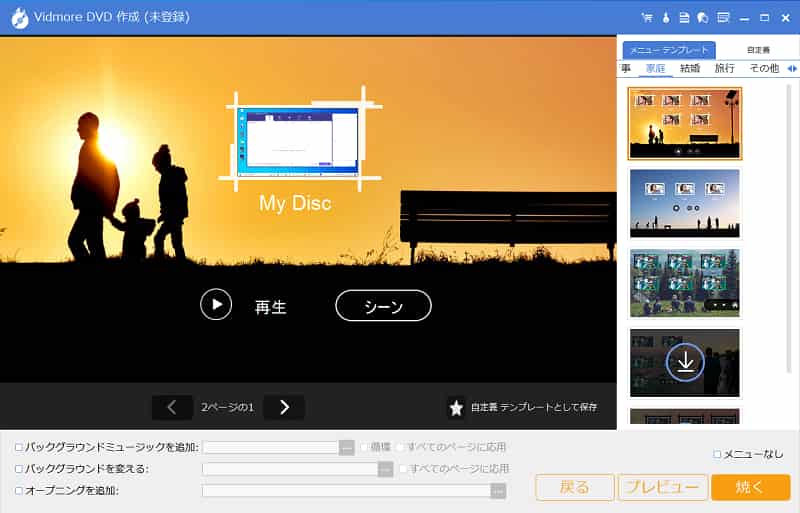Screen dimensions: 800x513
Task: Click the background image path field
Action: (x=290, y=469)
